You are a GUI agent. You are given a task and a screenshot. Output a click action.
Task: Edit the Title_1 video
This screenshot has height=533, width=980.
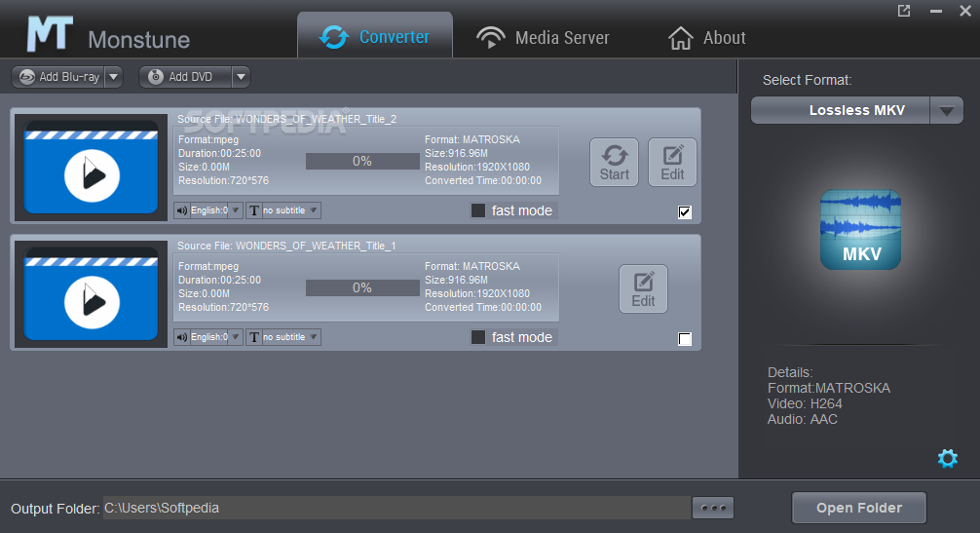(x=643, y=288)
